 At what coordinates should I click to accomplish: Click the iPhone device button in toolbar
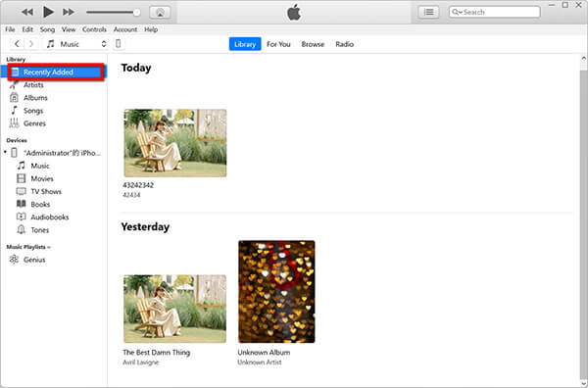click(119, 44)
